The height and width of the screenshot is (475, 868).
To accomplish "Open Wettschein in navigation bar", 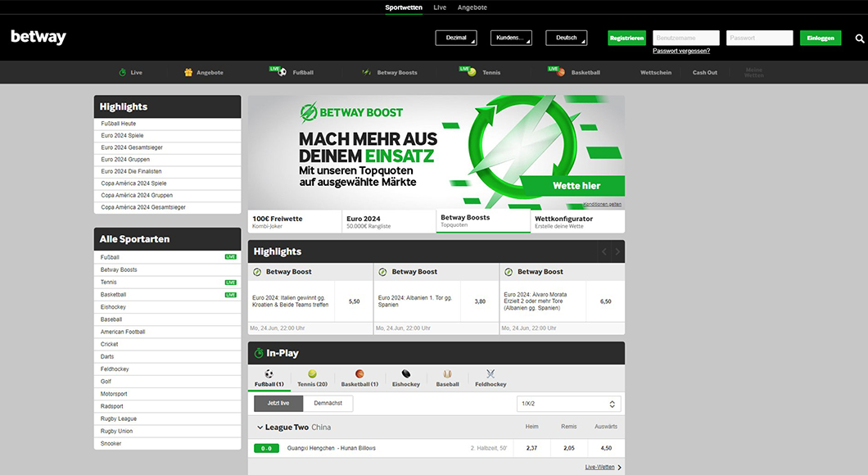I will click(x=656, y=73).
